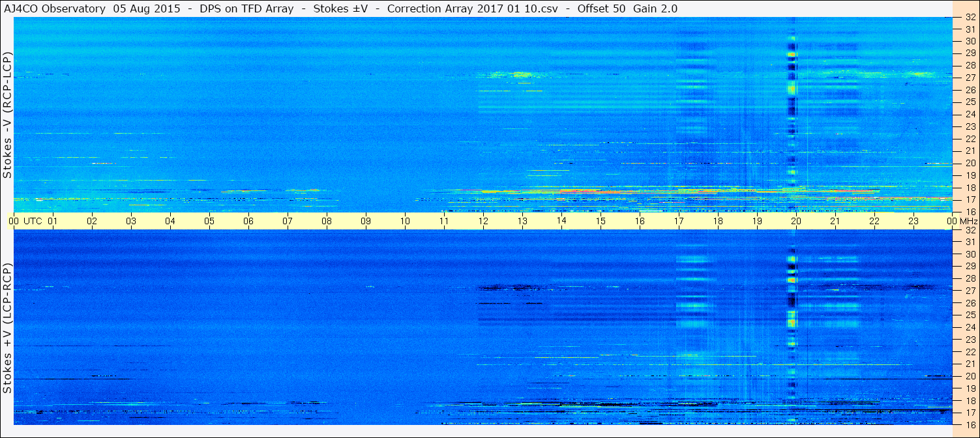Click the 17 MHz label on the Stokes +V scale
The image size is (980, 438).
click(x=970, y=413)
